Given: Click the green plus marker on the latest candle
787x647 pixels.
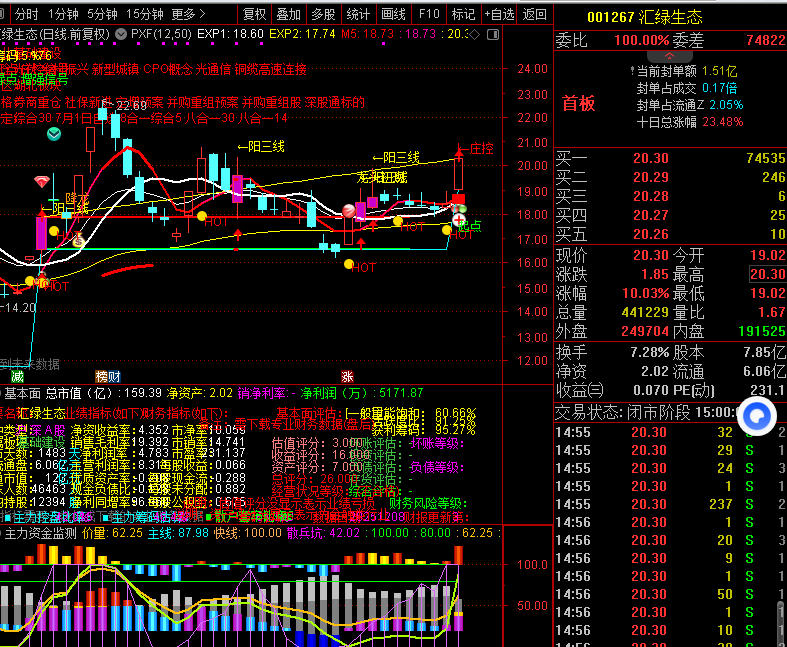Looking at the screenshot, I should pyautogui.click(x=459, y=219).
